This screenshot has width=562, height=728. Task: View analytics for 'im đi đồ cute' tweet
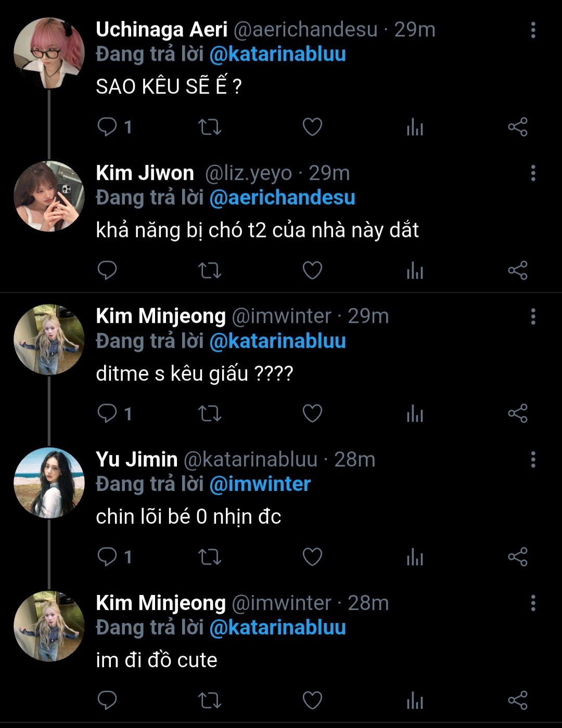[415, 700]
